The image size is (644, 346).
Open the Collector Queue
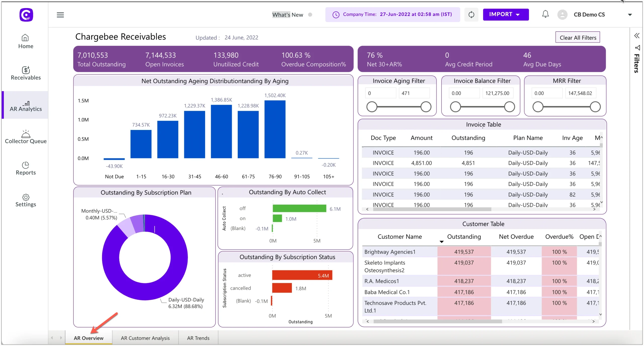25,137
